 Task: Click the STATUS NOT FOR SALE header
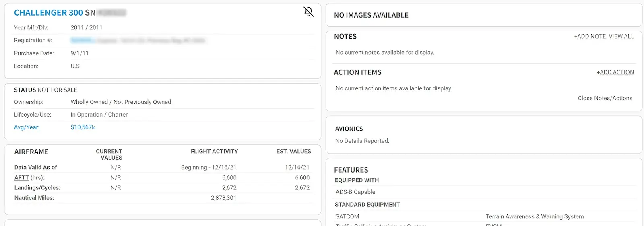click(45, 90)
